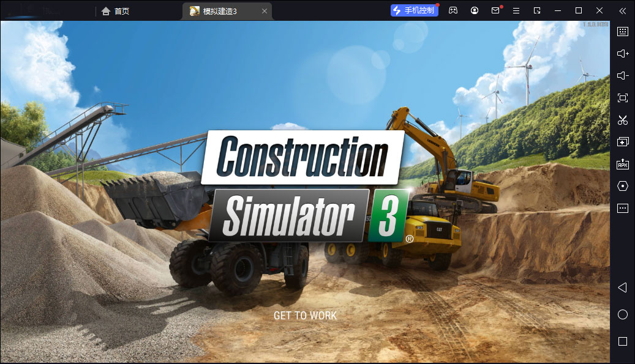Image resolution: width=635 pixels, height=364 pixels.
Task: Open the user account profile icon
Action: [474, 10]
